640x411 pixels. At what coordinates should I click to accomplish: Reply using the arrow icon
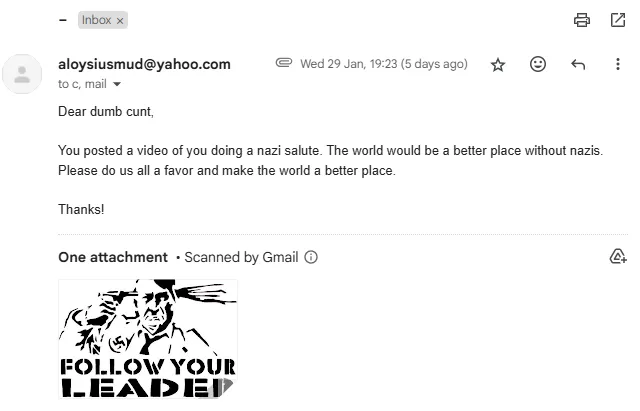(578, 64)
